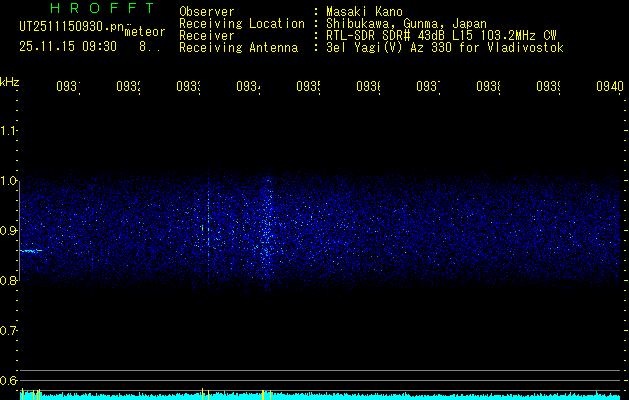The height and width of the screenshot is (400, 629).
Task: Click the 'Receiver' label
Action: coord(207,36)
